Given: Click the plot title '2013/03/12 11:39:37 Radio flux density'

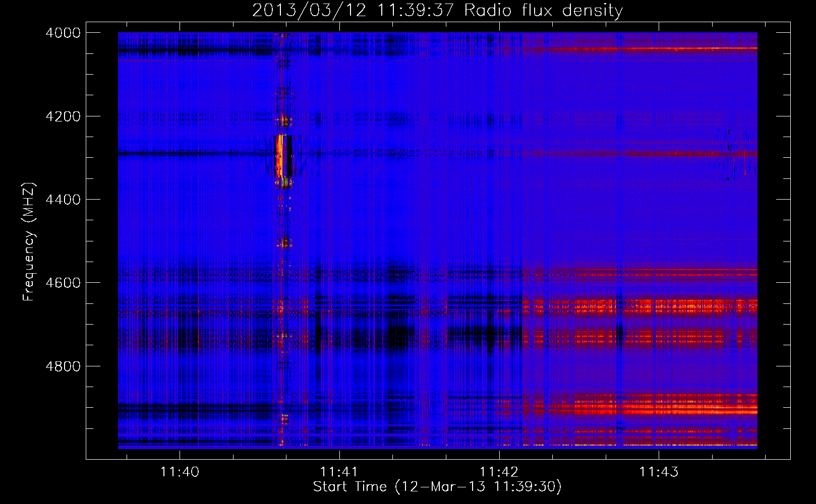Looking at the screenshot, I should point(437,10).
